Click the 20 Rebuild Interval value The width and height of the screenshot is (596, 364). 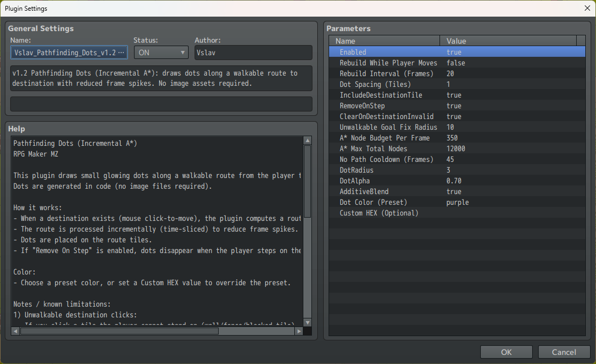[x=450, y=73]
